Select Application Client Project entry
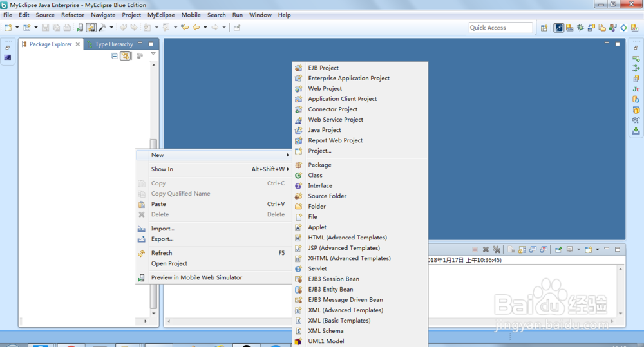This screenshot has width=644, height=347. pos(360,99)
